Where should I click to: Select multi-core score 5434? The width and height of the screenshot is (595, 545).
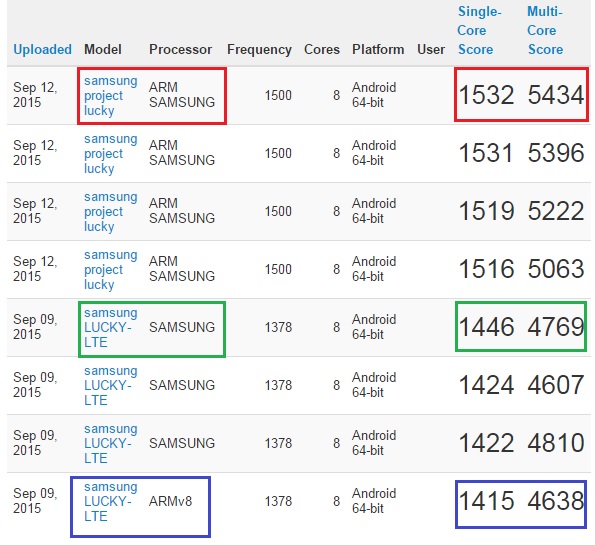point(556,95)
